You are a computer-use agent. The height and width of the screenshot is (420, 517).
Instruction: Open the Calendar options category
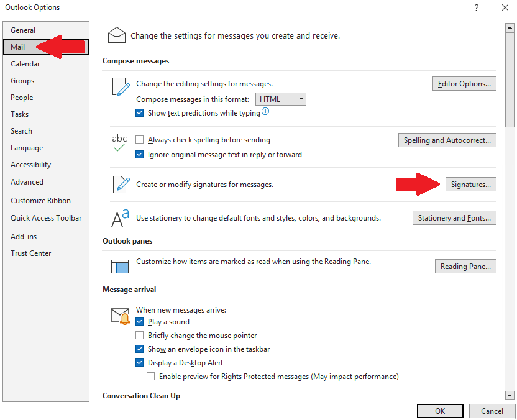tap(46, 64)
